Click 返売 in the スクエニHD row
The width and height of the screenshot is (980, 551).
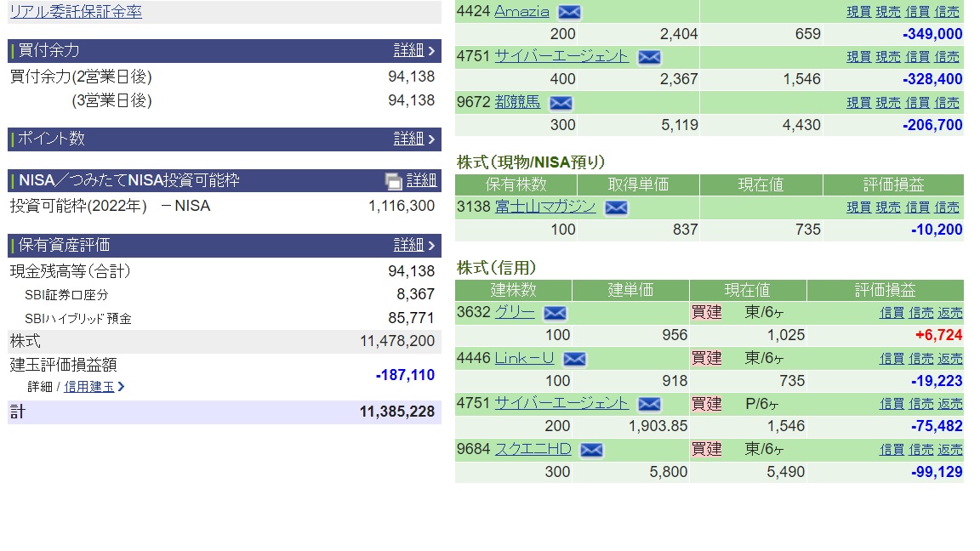pos(950,450)
